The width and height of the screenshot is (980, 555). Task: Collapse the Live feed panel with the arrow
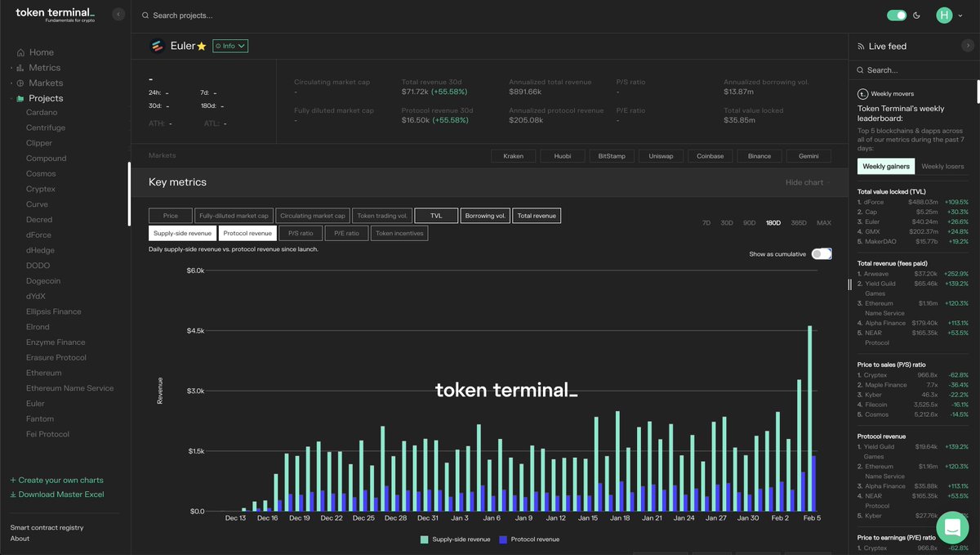pos(968,46)
